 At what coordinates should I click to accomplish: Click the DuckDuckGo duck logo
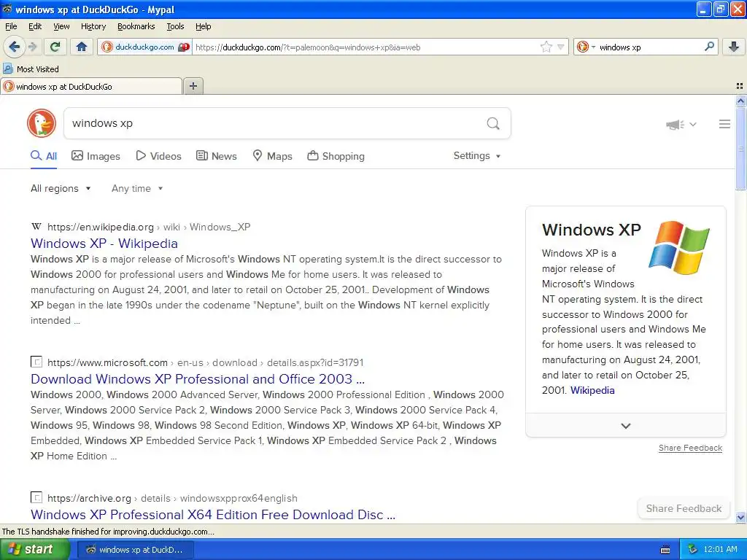42,123
